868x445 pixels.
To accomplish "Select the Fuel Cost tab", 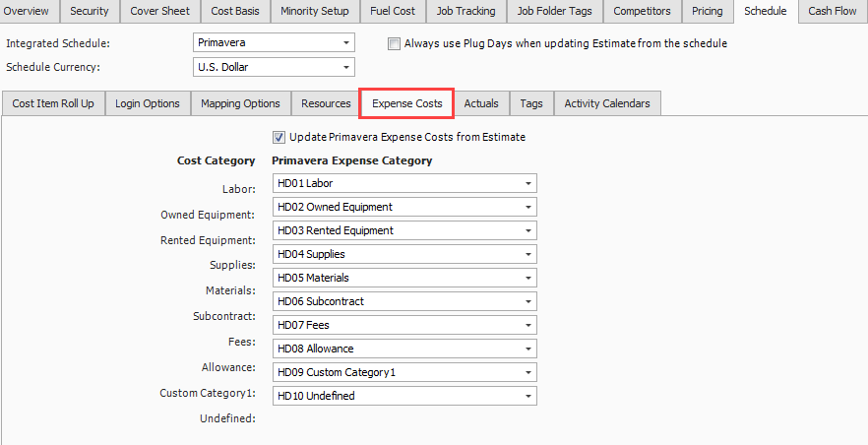I will tap(392, 11).
